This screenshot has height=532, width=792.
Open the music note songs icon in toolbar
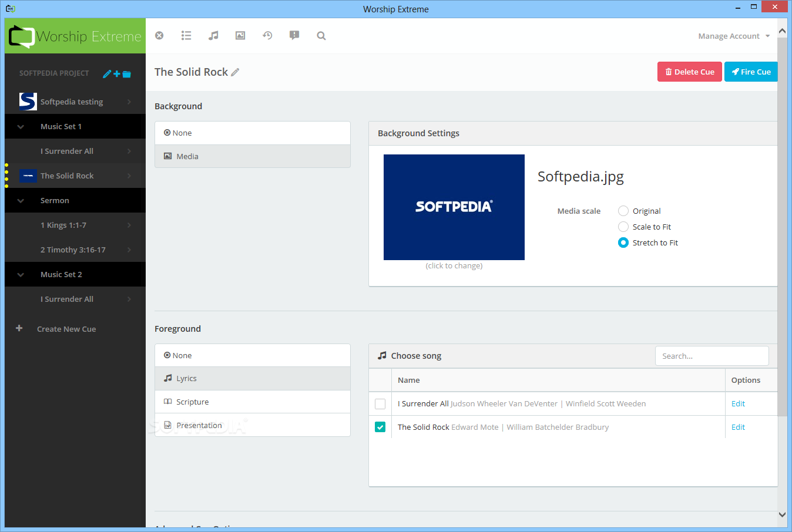pos(213,35)
